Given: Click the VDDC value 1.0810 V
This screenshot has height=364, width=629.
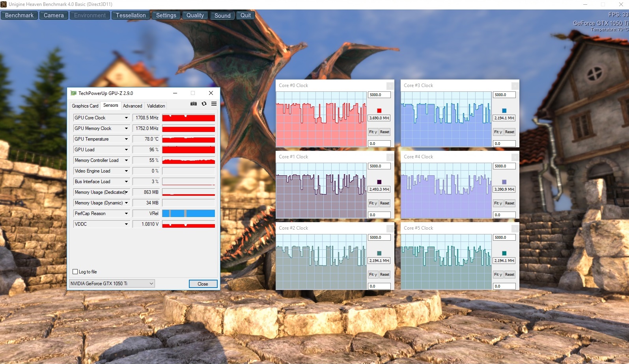Looking at the screenshot, I should point(146,224).
